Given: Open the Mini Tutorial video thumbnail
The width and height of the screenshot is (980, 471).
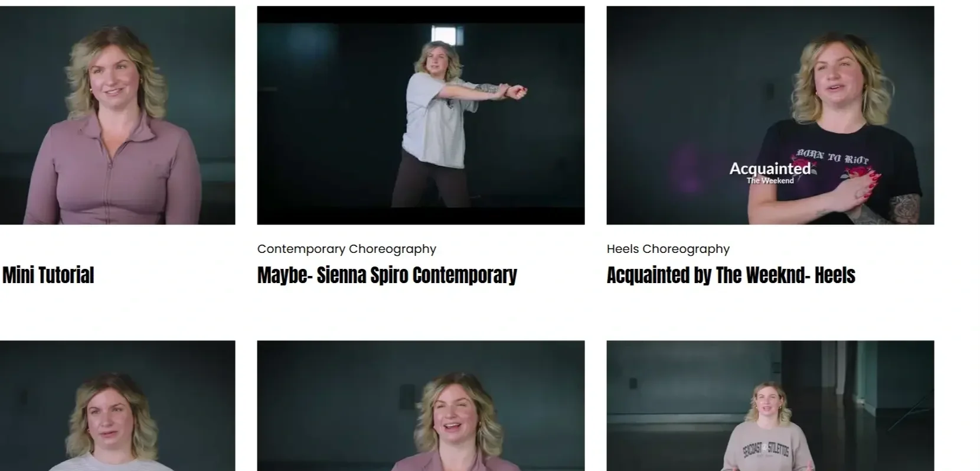Looking at the screenshot, I should coord(117,115).
